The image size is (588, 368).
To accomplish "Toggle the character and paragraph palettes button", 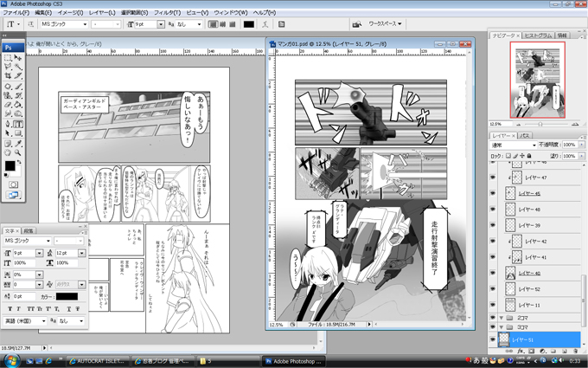I will coord(281,24).
